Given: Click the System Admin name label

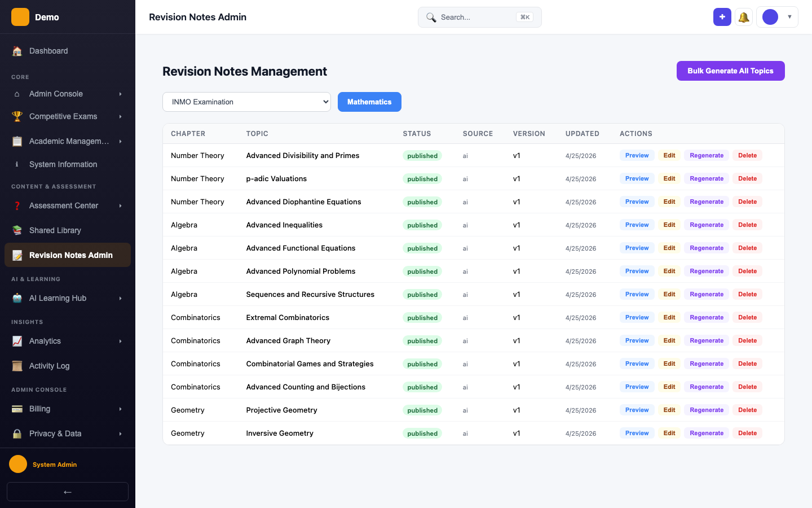Looking at the screenshot, I should (55, 465).
